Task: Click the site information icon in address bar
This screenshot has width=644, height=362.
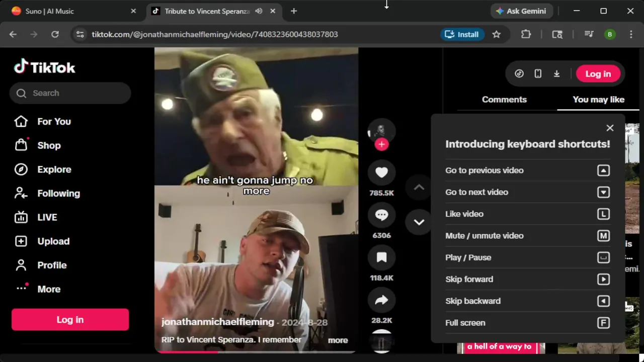Action: click(x=80, y=34)
